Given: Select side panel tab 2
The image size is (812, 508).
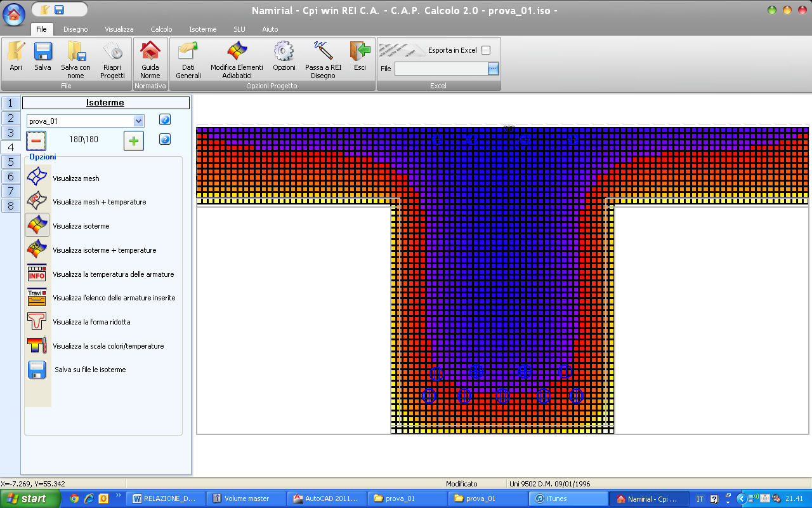Looking at the screenshot, I should click(10, 117).
